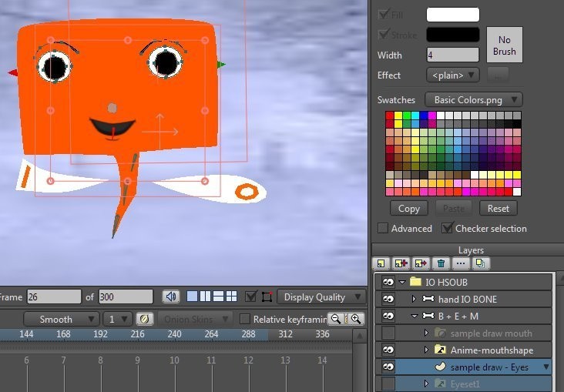Select the four-pane viewport layout icon

click(x=231, y=297)
